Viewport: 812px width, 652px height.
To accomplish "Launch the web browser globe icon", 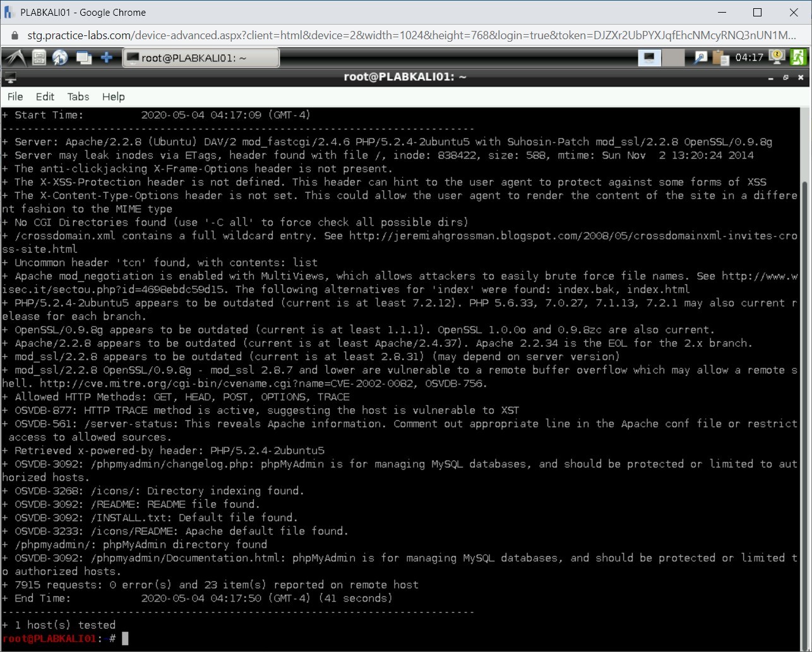I will 60,57.
